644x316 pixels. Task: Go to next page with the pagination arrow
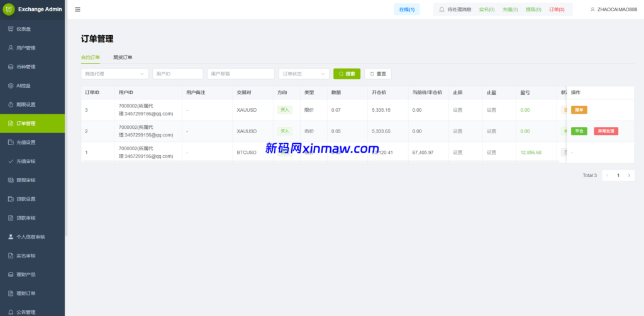pos(628,175)
